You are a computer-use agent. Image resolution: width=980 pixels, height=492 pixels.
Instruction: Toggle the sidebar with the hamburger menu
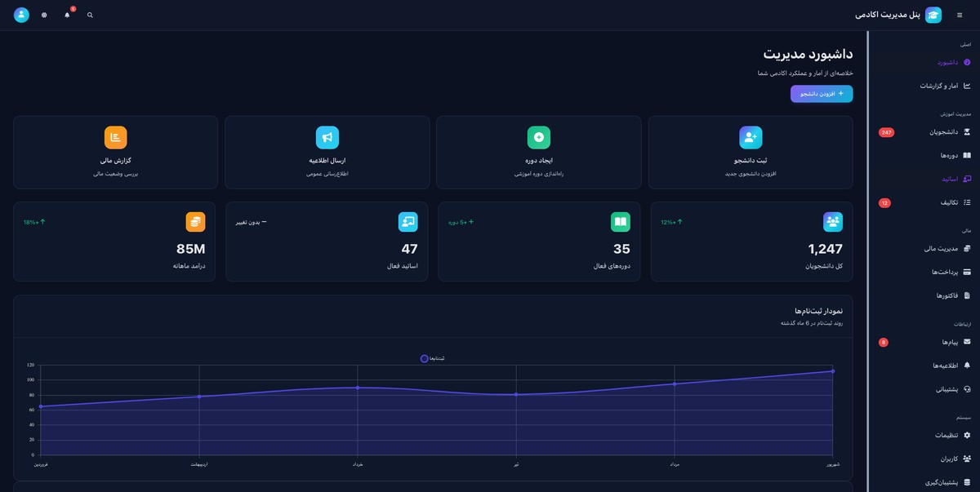960,16
